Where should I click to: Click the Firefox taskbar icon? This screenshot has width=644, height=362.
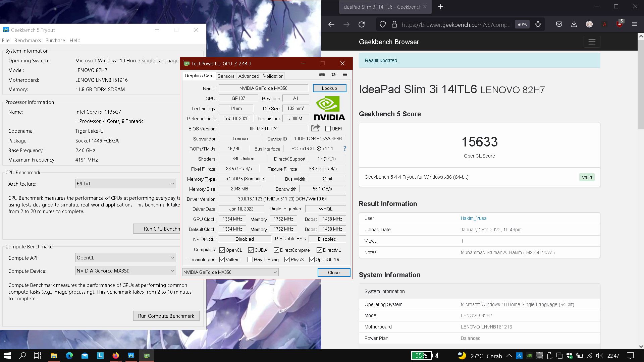116,356
